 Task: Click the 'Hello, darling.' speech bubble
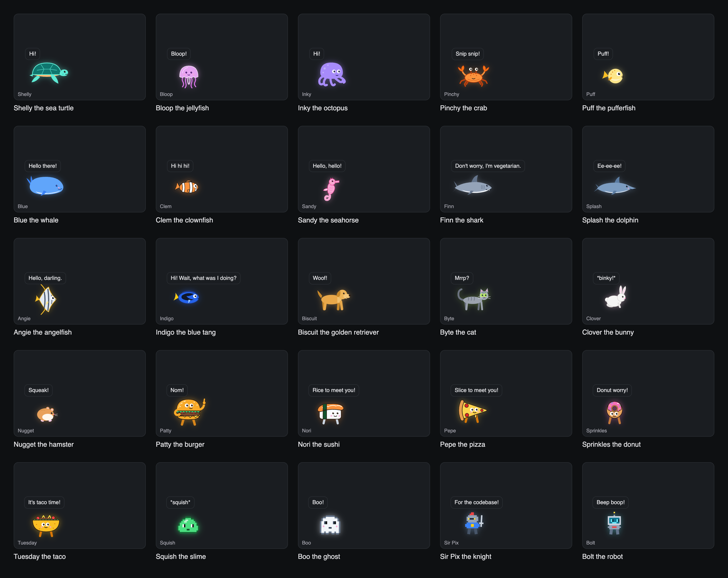(x=45, y=278)
